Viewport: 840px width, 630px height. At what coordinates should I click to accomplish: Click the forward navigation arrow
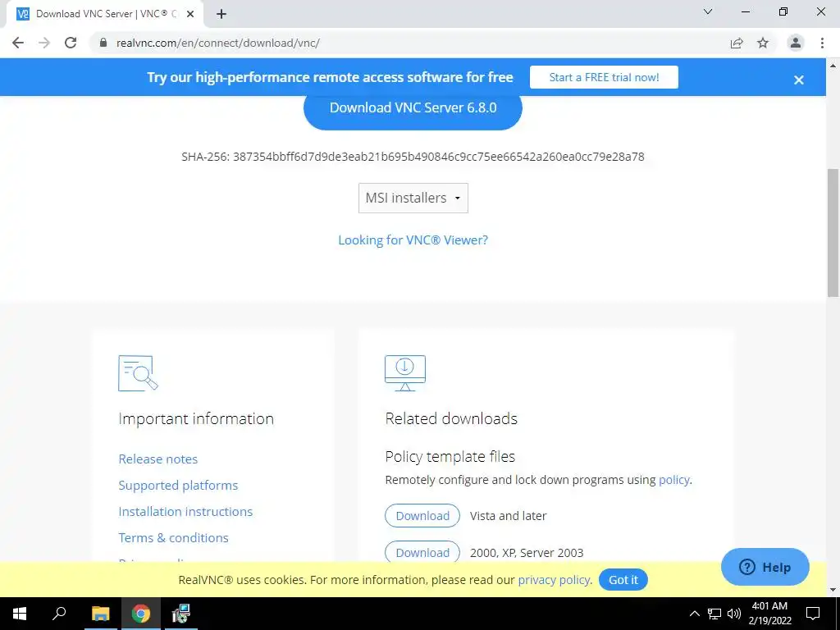coord(44,43)
